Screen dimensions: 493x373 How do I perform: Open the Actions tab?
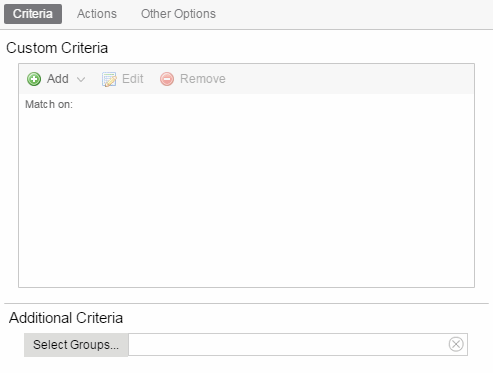point(97,14)
